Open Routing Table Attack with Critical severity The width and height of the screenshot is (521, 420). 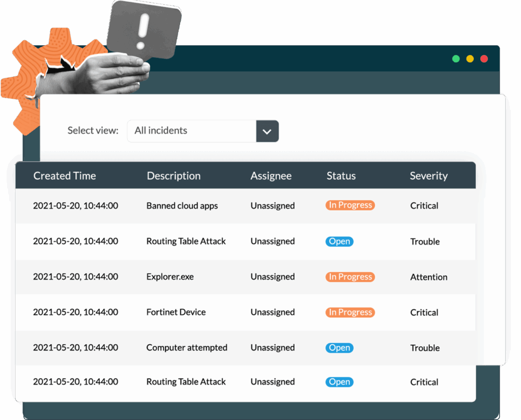tap(186, 382)
